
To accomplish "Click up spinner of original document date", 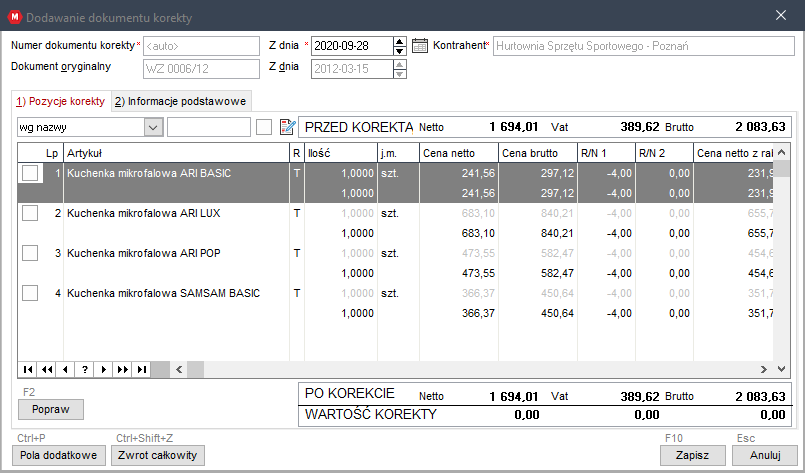I will pyautogui.click(x=399, y=64).
